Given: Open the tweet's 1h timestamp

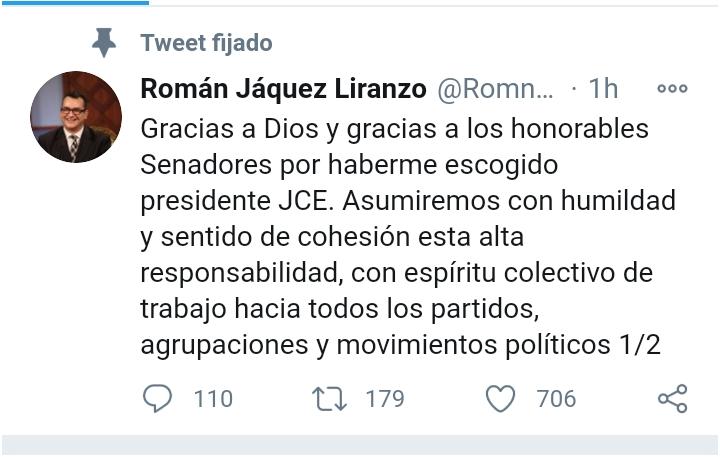Looking at the screenshot, I should pos(603,88).
